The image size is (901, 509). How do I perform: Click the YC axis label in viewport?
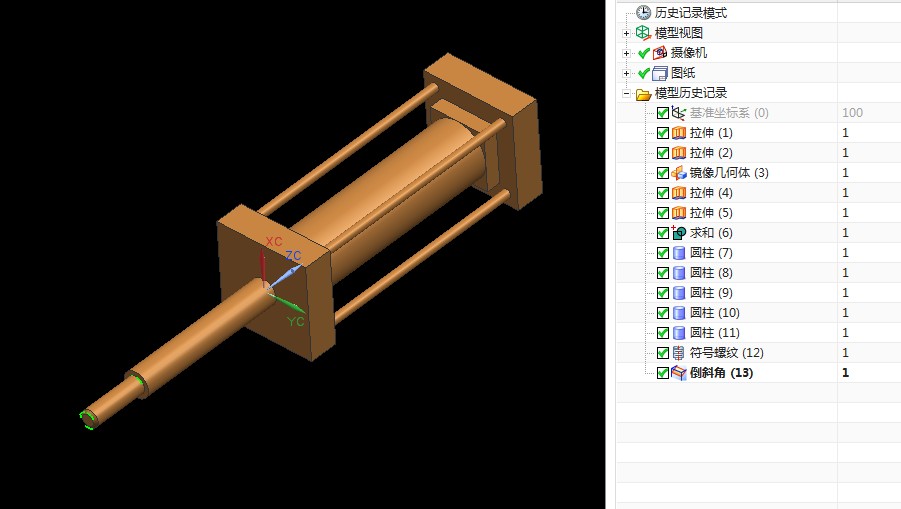tap(296, 321)
